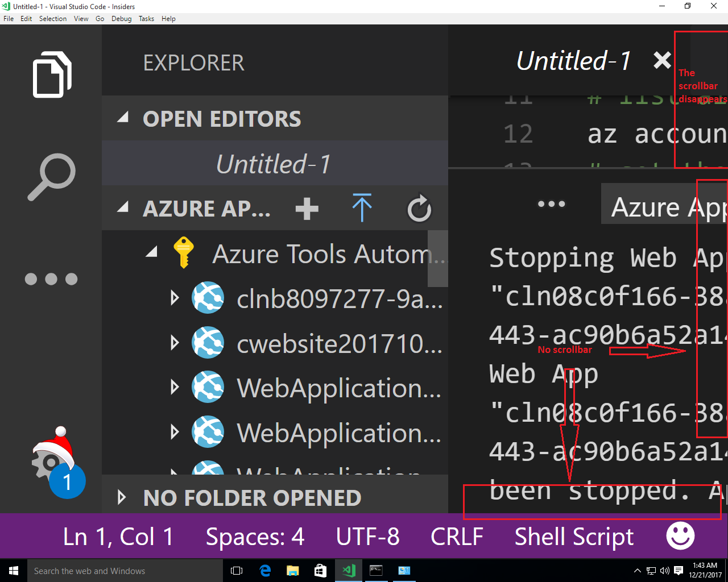Launch Microsoft Edge from the taskbar
Viewport: 728px width, 582px height.
point(265,571)
